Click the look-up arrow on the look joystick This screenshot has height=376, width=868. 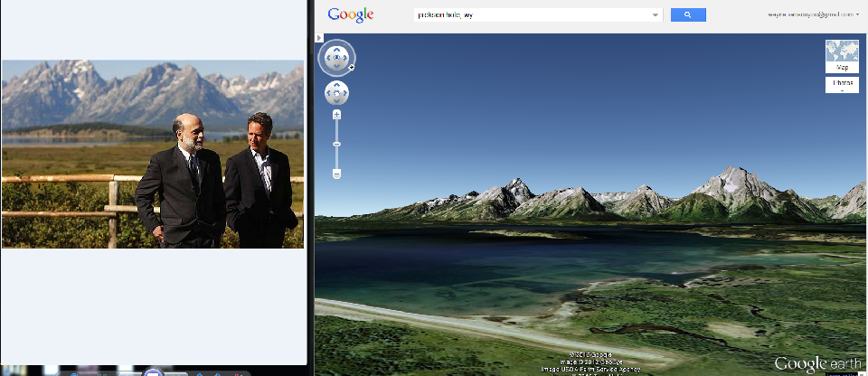point(336,50)
